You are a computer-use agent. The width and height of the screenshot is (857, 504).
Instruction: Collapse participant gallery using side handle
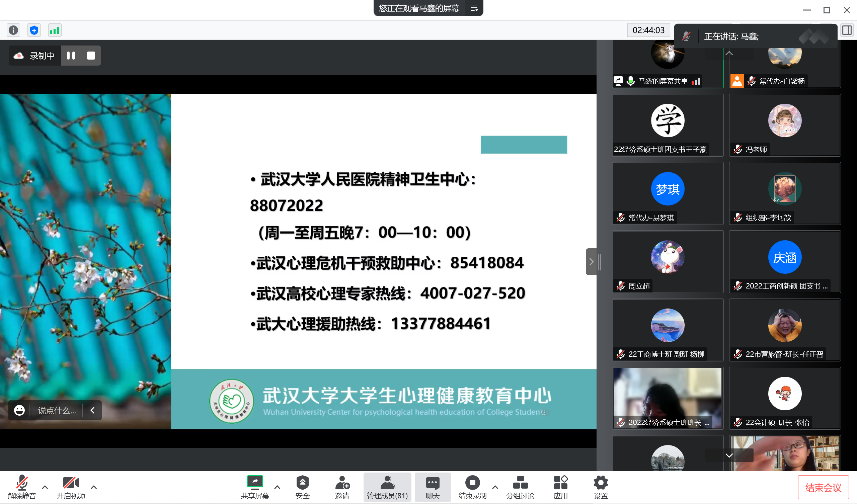click(591, 261)
